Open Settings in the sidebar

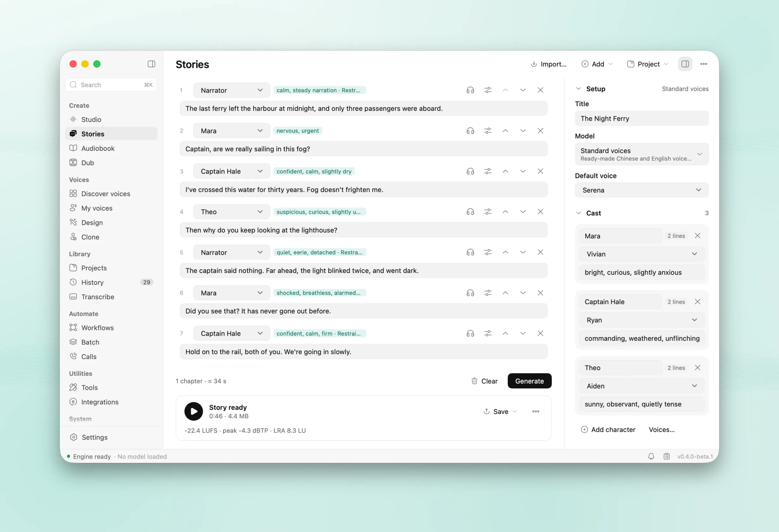111,437
